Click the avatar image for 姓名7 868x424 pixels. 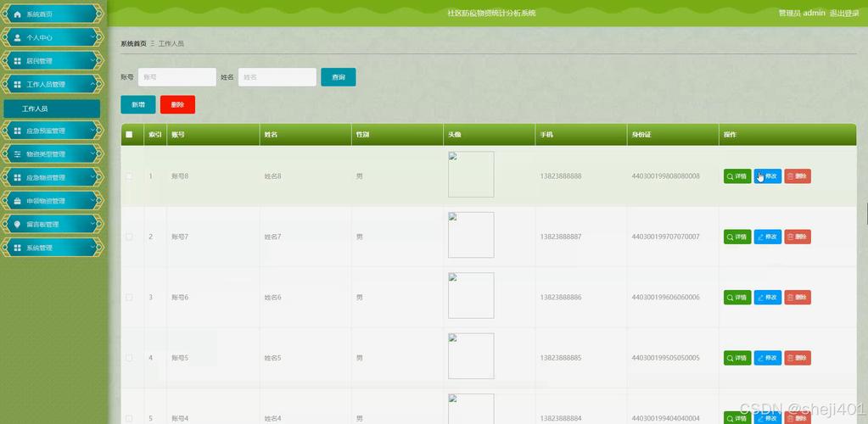click(x=471, y=235)
